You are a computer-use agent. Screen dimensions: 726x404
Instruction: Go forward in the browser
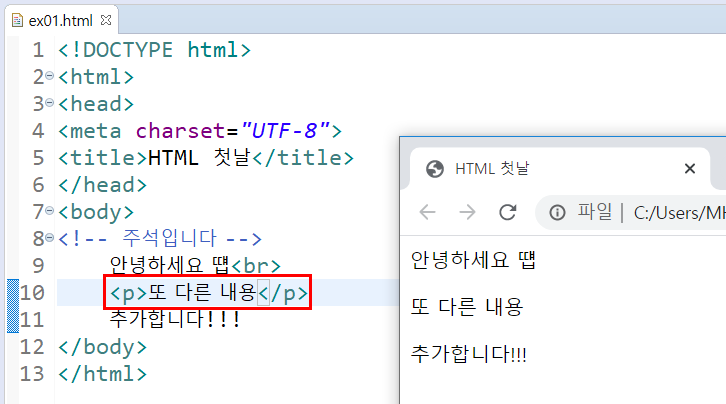pos(467,212)
